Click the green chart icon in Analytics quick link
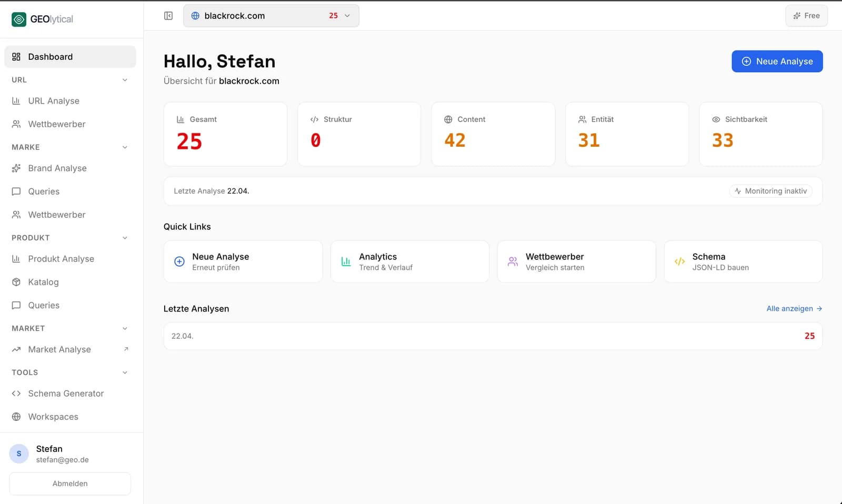 [346, 261]
